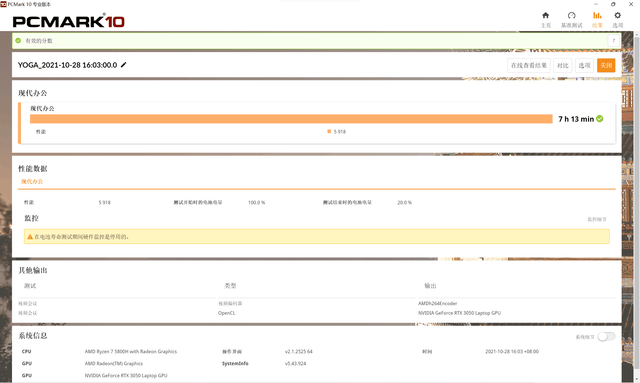Image resolution: width=640 pixels, height=383 pixels.
Task: Click green checkmark beside 7 h 13 min
Action: pos(600,119)
